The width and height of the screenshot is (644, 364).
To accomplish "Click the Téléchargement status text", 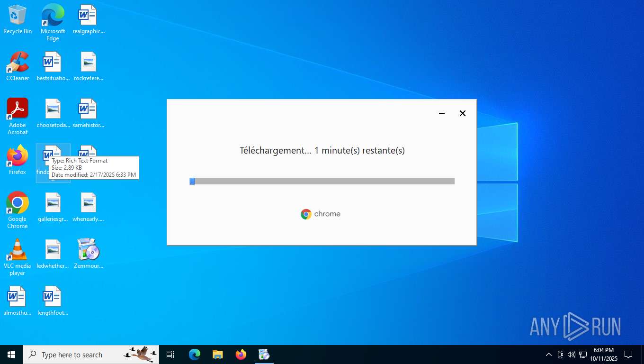I will point(322,151).
